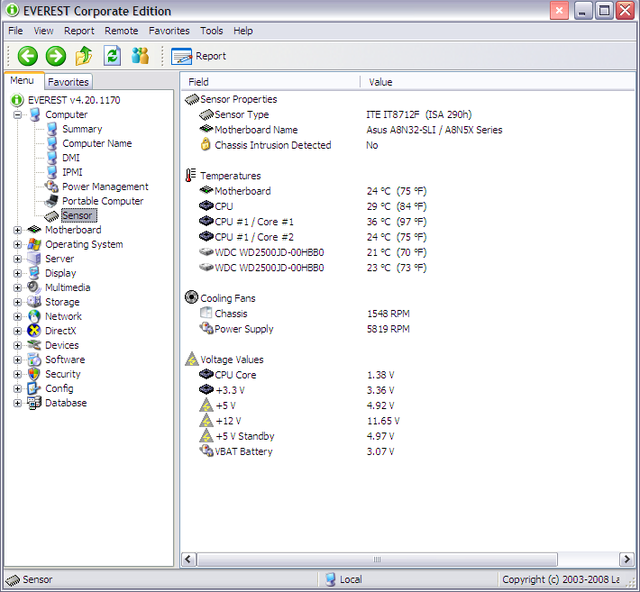Select the IPMI tree item
This screenshot has width=640, height=592.
click(72, 172)
